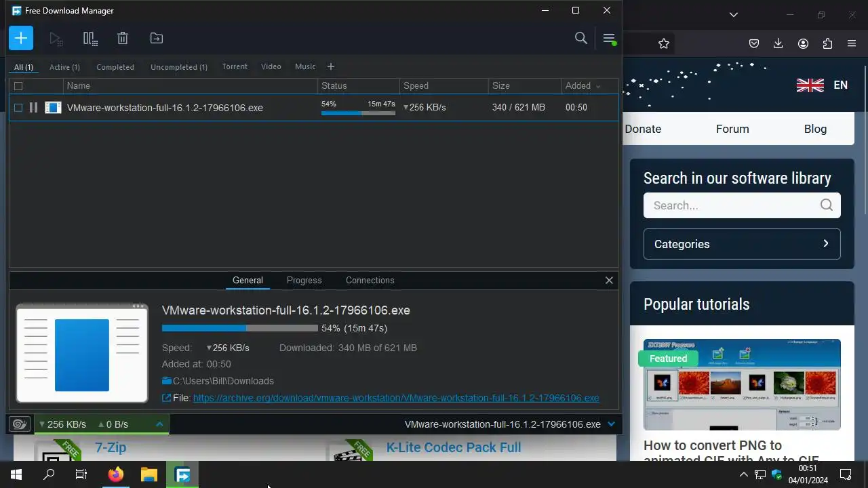Open Firefox hamburger application menu

point(852,43)
